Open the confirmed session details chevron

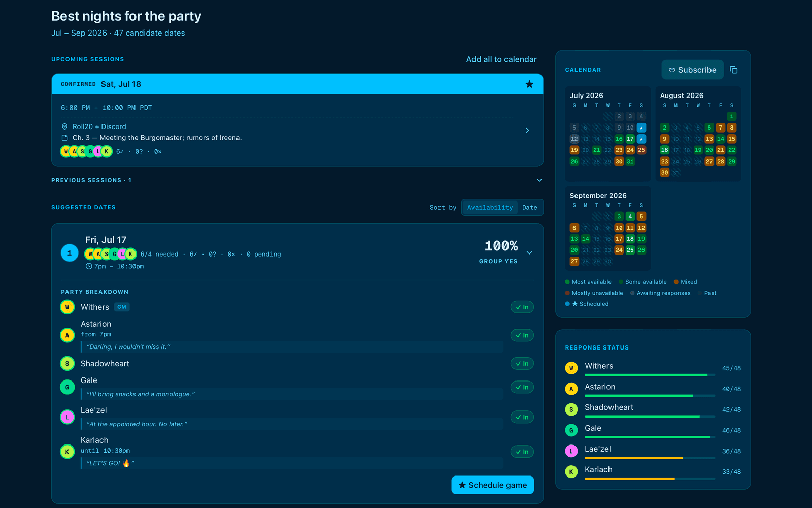pyautogui.click(x=527, y=130)
